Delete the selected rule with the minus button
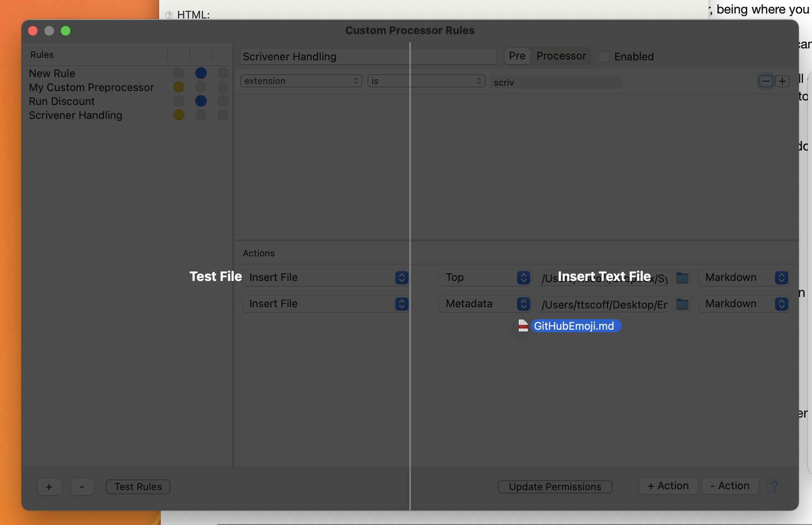 [x=82, y=487]
